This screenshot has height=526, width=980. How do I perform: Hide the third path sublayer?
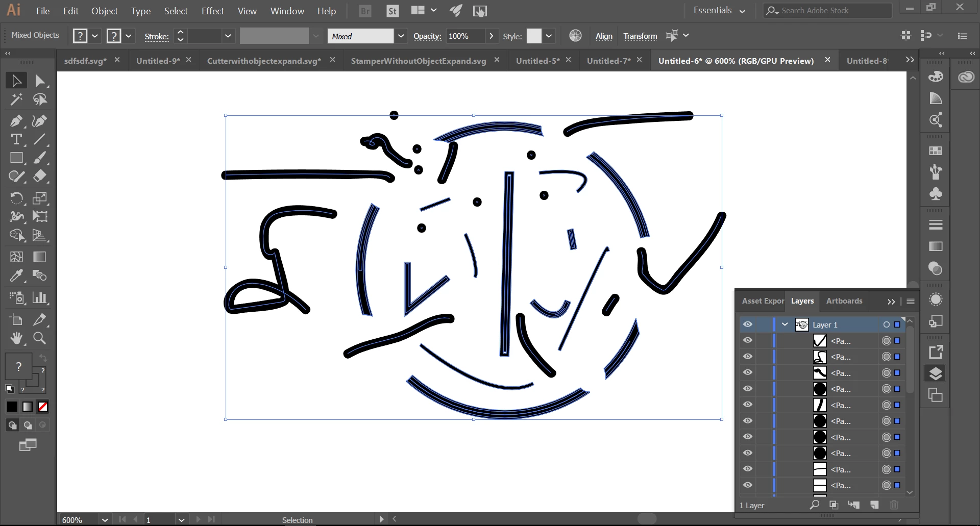click(x=748, y=372)
